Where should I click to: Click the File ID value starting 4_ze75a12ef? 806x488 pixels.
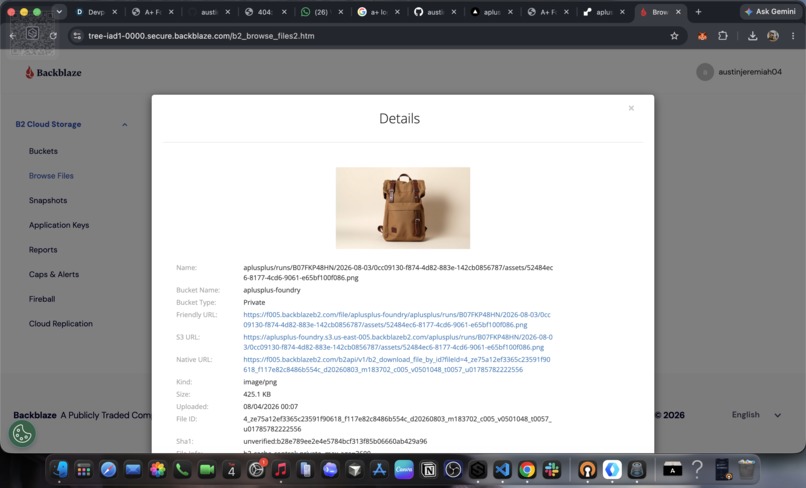point(397,424)
